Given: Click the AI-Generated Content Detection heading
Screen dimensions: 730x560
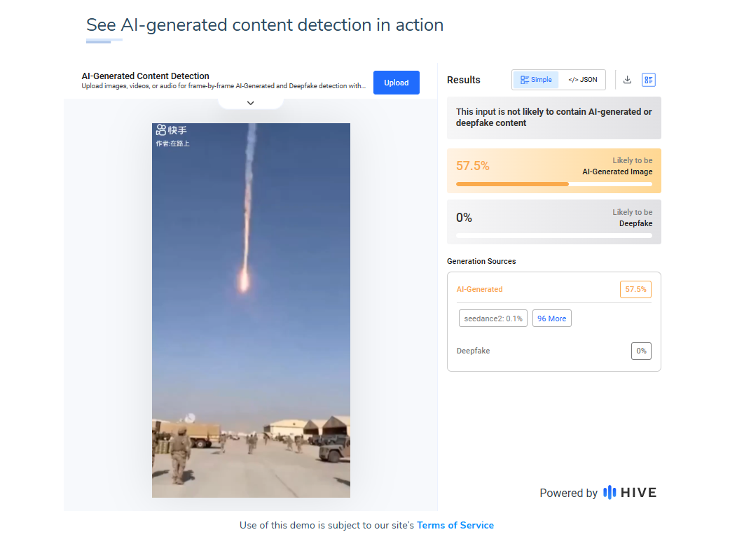Looking at the screenshot, I should pyautogui.click(x=146, y=76).
